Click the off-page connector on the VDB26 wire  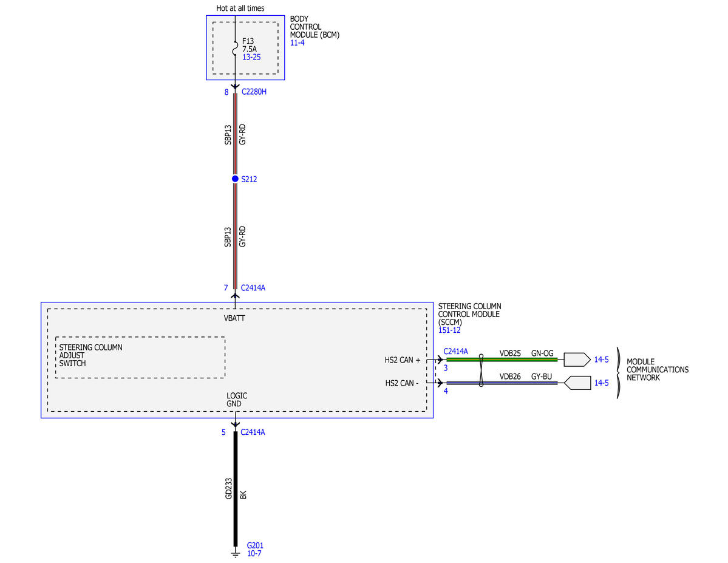pos(577,383)
